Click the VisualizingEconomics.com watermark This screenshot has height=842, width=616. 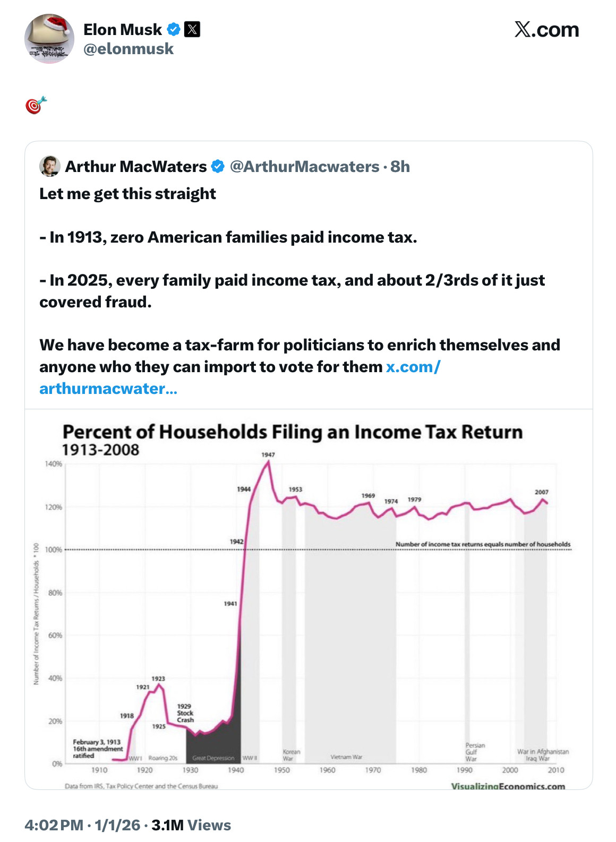[x=508, y=786]
